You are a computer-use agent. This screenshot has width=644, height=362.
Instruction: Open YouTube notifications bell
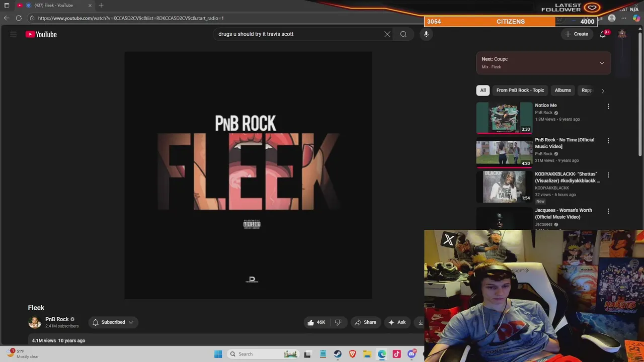603,34
